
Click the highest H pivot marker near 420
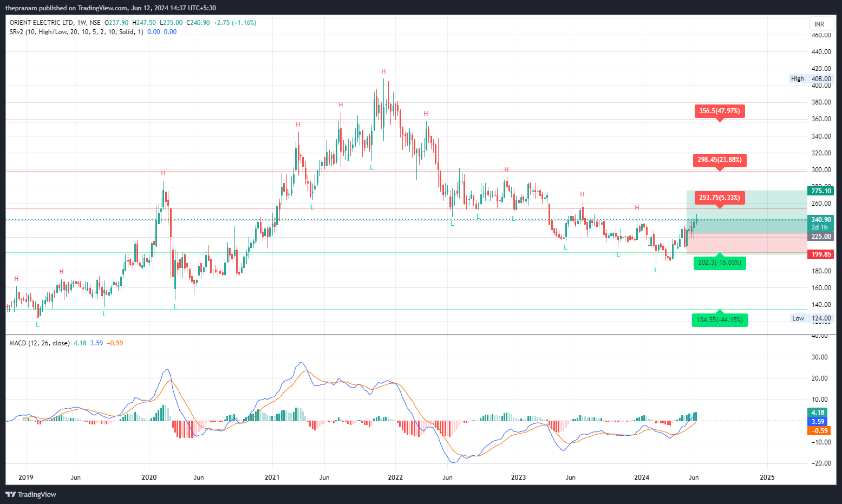(x=383, y=71)
